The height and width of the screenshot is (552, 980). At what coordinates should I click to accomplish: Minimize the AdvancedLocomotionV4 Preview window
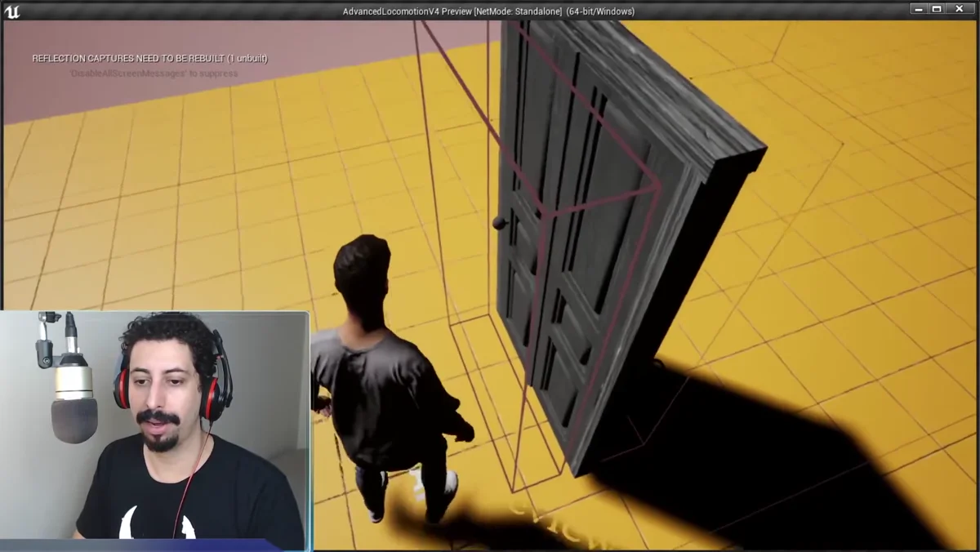[920, 9]
